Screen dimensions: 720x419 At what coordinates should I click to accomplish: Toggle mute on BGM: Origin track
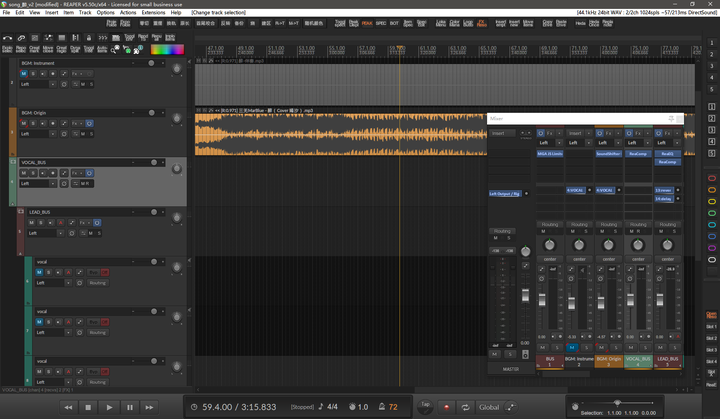tap(25, 124)
